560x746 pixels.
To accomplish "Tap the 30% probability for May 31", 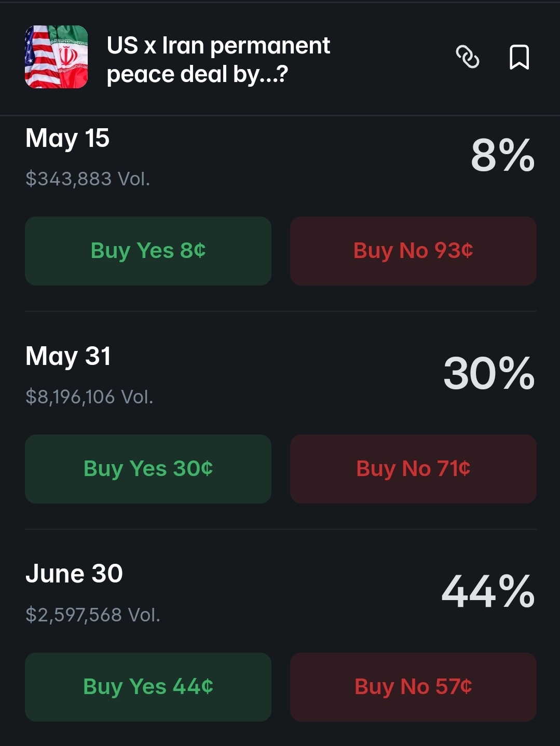I will [x=488, y=373].
